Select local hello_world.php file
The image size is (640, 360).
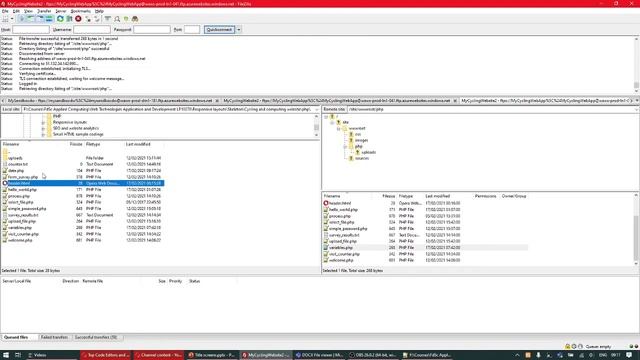[22, 189]
